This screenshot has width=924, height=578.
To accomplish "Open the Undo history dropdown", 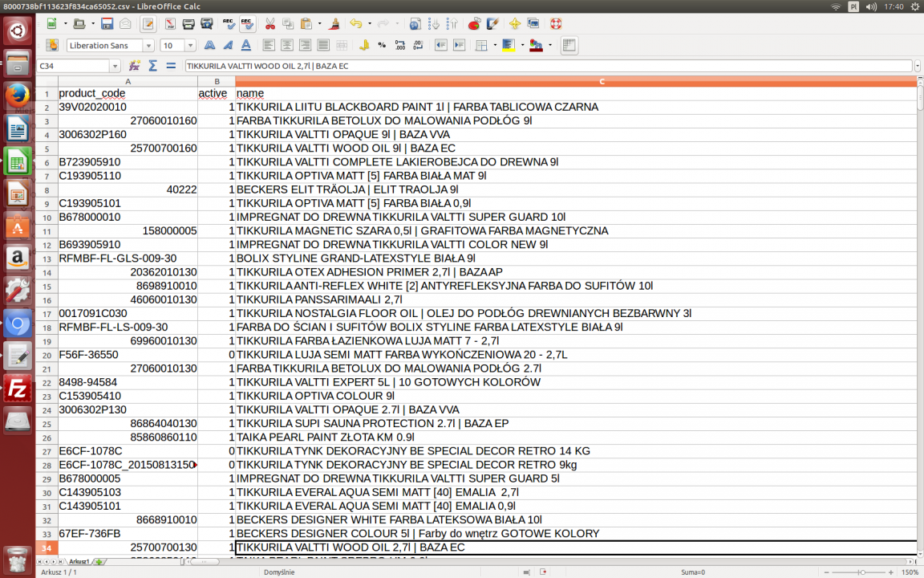I will (x=370, y=24).
